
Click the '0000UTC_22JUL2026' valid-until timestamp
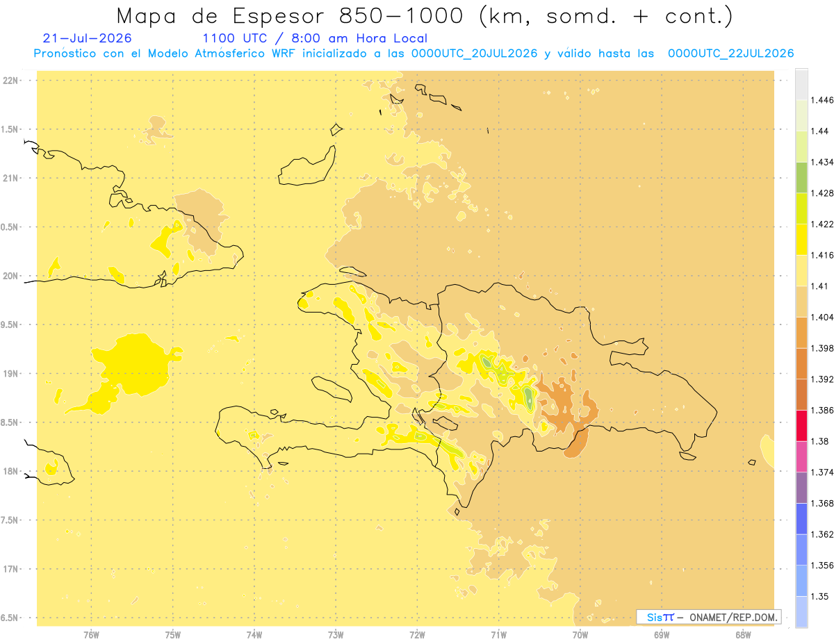(x=730, y=54)
